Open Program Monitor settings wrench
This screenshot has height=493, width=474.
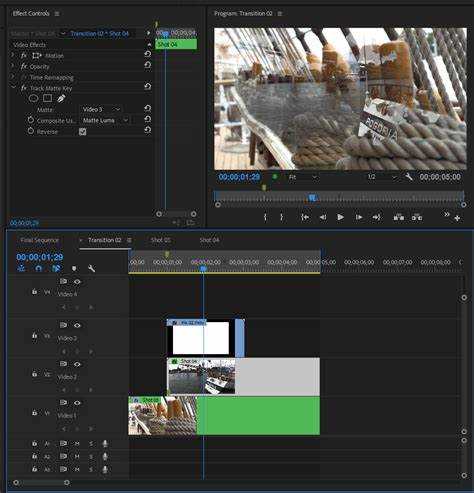coord(409,177)
